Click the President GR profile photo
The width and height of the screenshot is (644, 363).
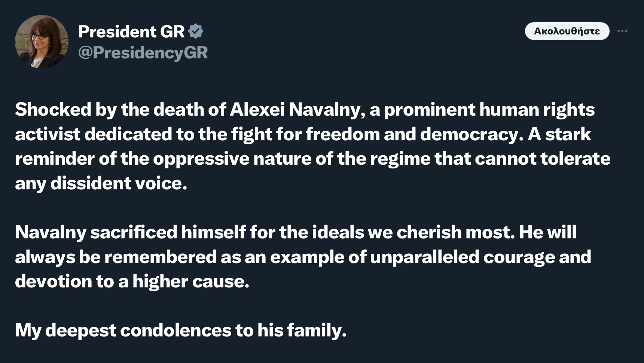click(x=42, y=42)
